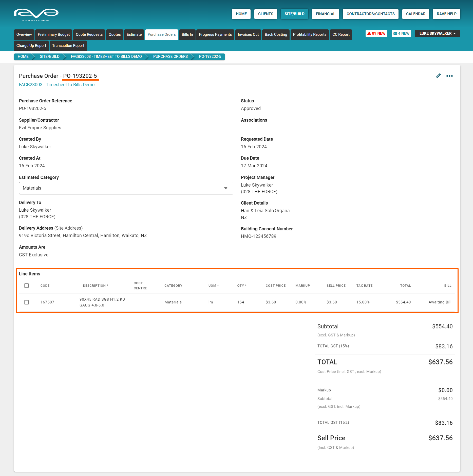Go to PURCHASE ORDERS in the breadcrumb trail

coord(170,57)
